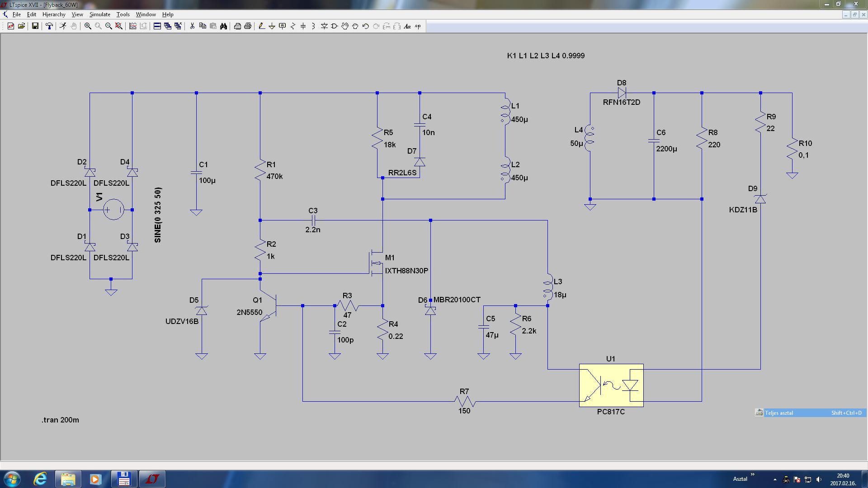Click the Cut scissors tool
The image size is (868, 488).
192,26
